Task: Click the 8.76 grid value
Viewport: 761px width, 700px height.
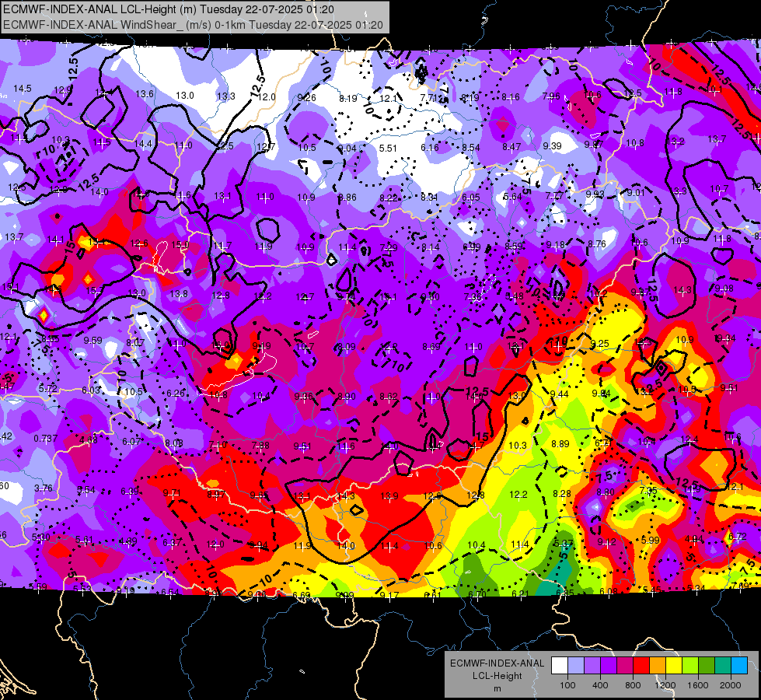Action: pyautogui.click(x=597, y=244)
